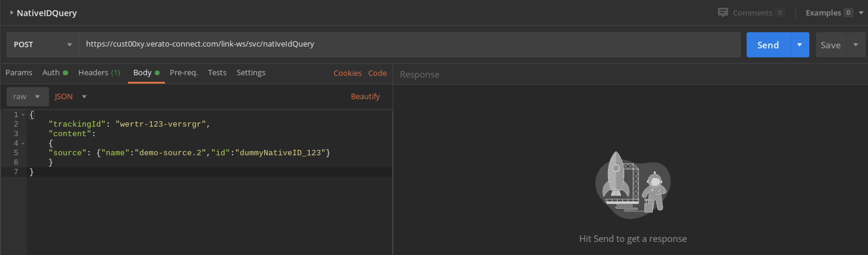Viewport: 868px width, 255px height.
Task: Switch to the Params tab
Action: (19, 73)
